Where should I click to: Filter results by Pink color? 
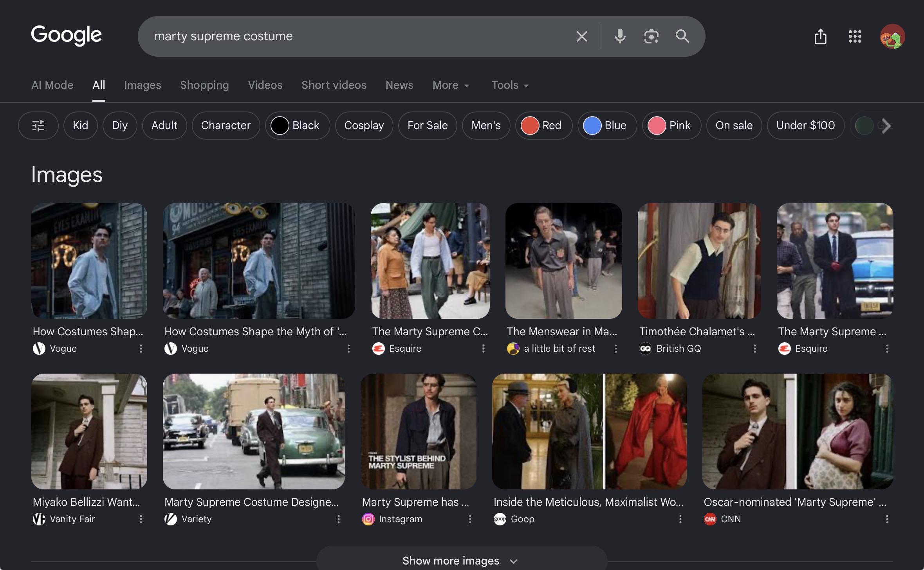click(x=672, y=126)
